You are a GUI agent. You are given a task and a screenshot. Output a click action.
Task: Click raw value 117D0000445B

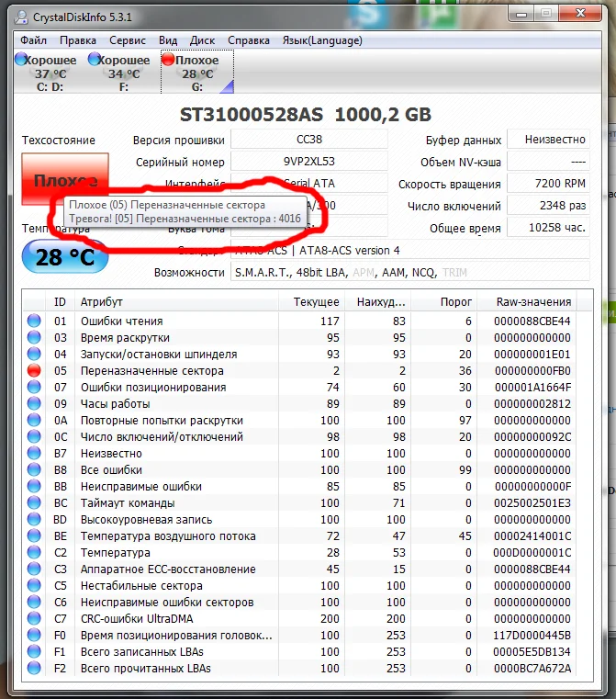(532, 635)
